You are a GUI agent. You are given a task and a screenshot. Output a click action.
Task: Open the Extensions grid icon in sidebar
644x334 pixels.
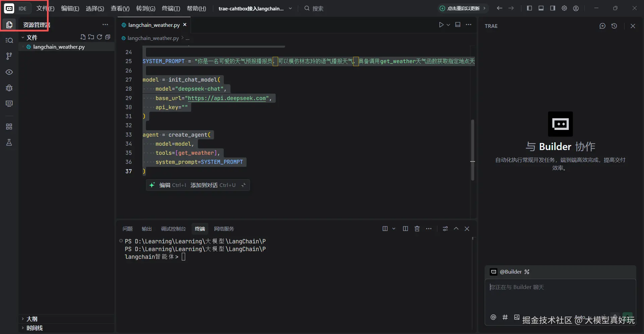coord(9,127)
